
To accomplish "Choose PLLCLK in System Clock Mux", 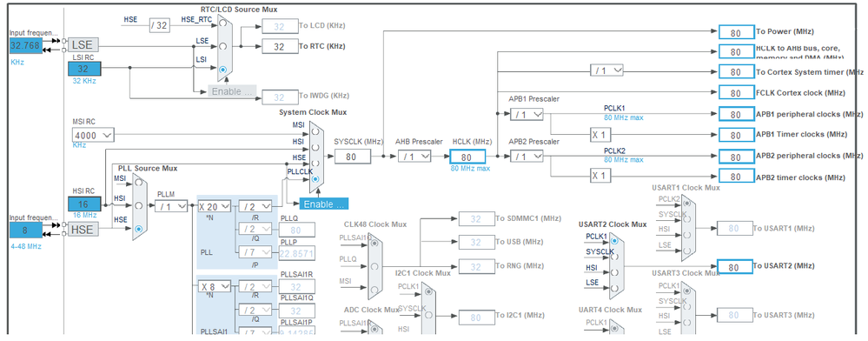I will [315, 179].
